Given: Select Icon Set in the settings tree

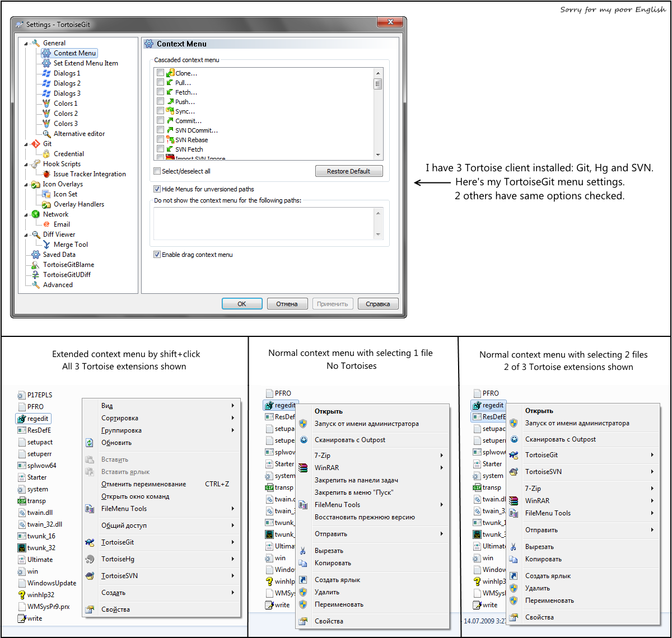Looking at the screenshot, I should [66, 194].
